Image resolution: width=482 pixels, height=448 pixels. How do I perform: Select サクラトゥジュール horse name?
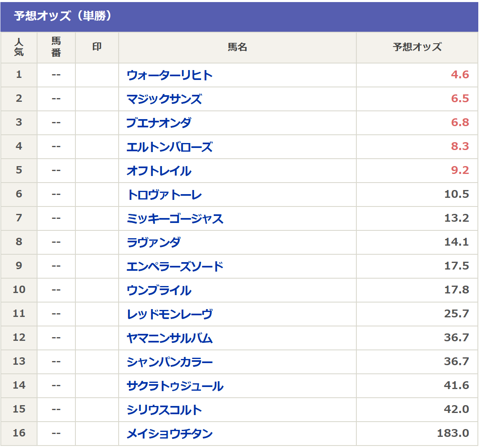click(x=175, y=386)
